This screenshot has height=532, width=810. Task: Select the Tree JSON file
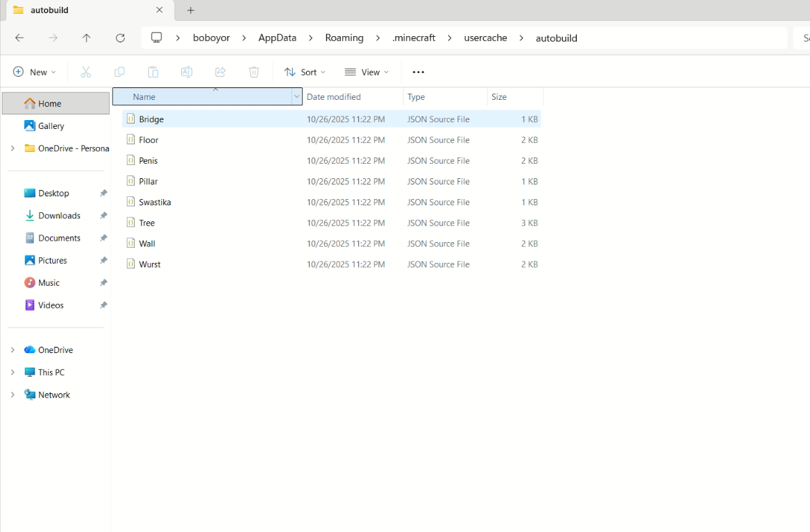click(146, 223)
